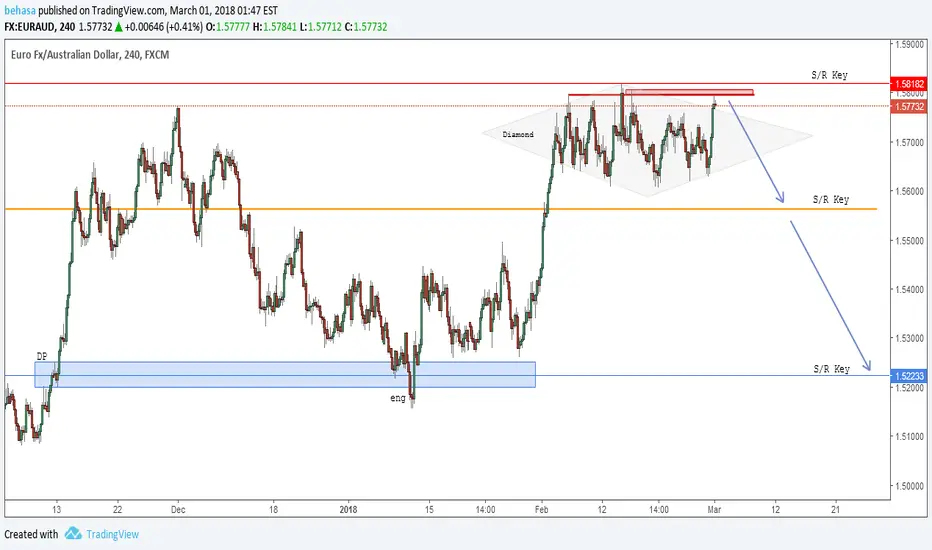
Task: Click the 1.51000 price axis value
Action: point(909,436)
